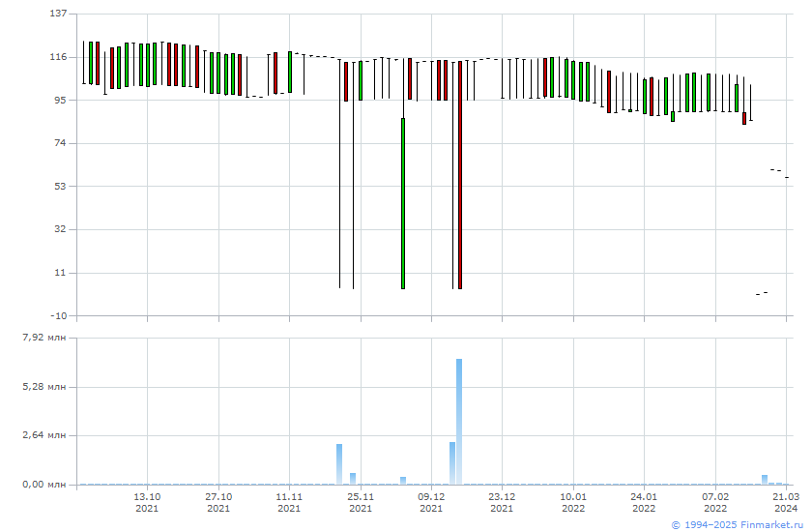The height and width of the screenshot is (532, 812).
Task: Click the 13.10 2021 date label
Action: point(147,502)
